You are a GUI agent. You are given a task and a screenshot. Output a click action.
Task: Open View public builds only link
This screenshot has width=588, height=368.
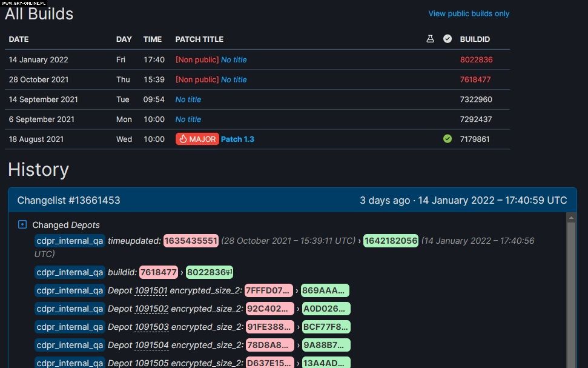coord(469,13)
